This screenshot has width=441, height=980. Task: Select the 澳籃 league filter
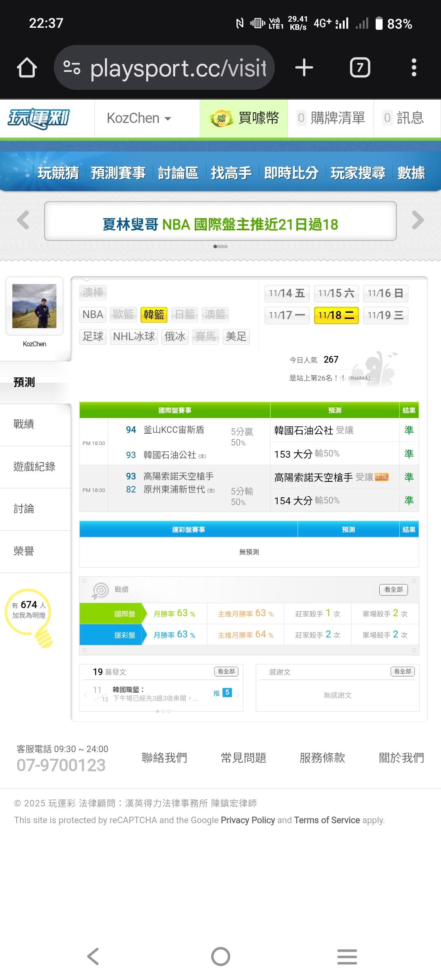(x=215, y=314)
